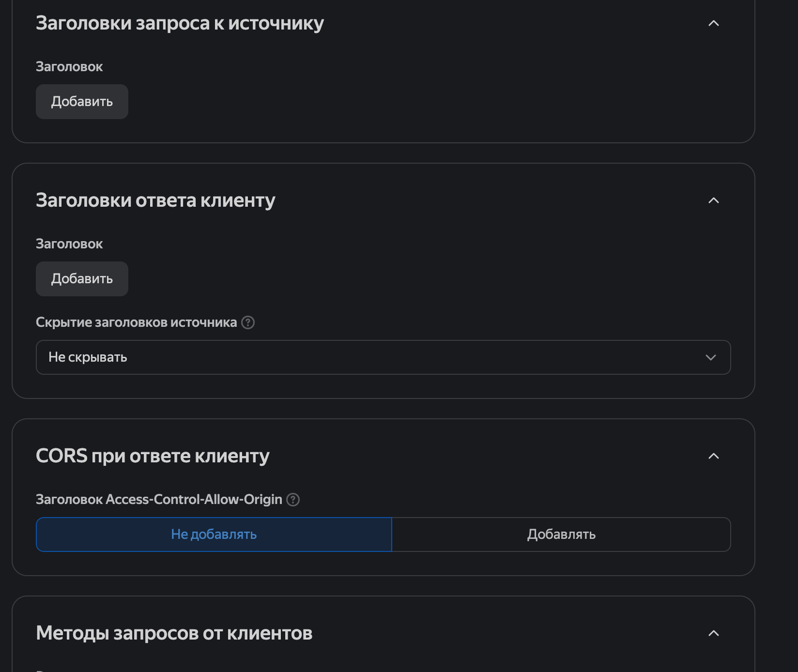Viewport: 798px width, 672px height.
Task: Click 'Добавить' under client response headers
Action: [x=82, y=279]
